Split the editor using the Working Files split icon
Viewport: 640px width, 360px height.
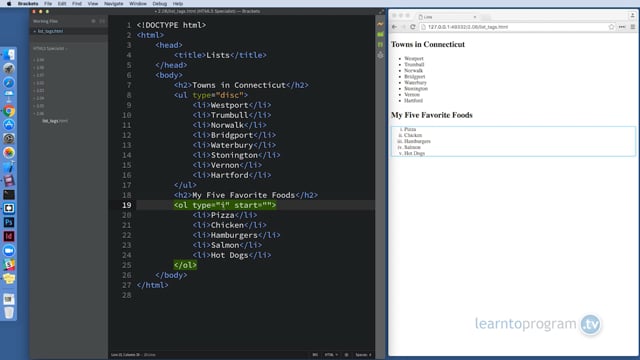(102, 21)
